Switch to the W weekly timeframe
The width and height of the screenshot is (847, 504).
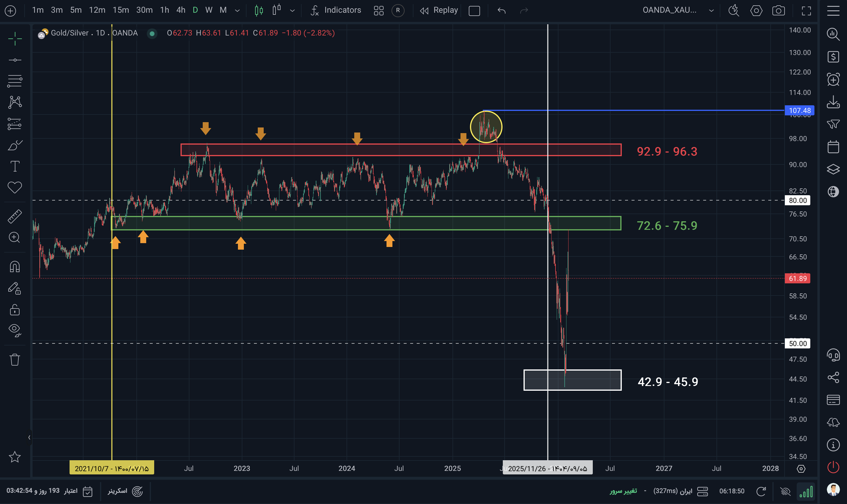(209, 10)
